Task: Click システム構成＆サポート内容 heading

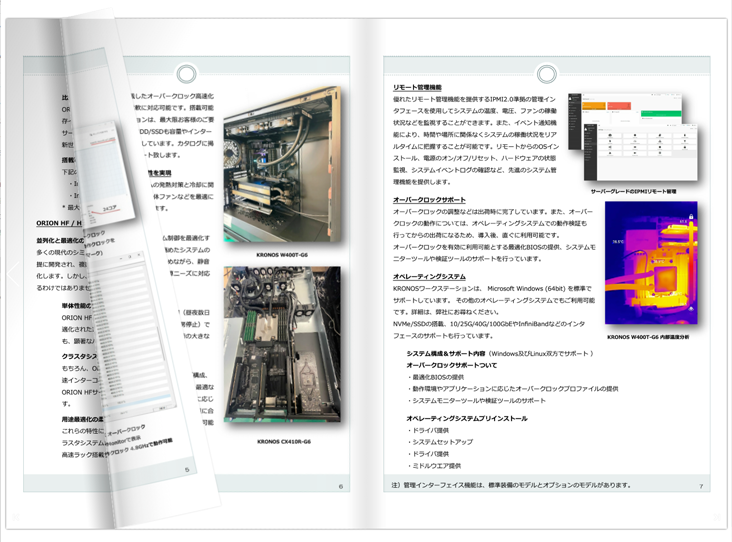Action: click(446, 353)
